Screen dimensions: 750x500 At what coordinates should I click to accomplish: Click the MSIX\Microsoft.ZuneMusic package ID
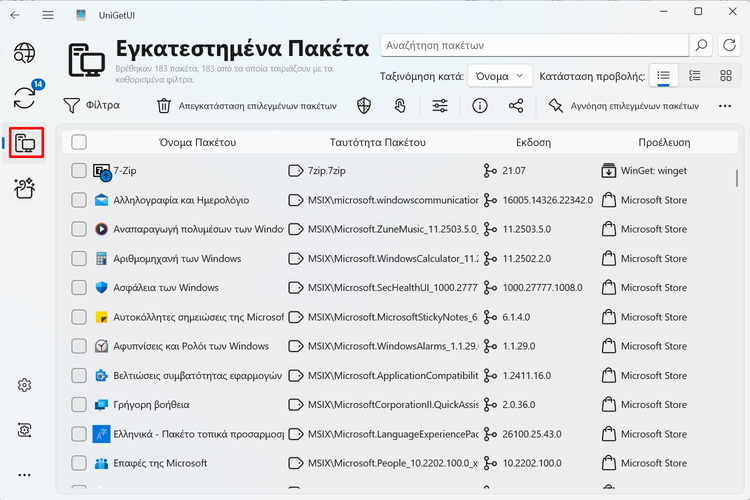tap(393, 229)
